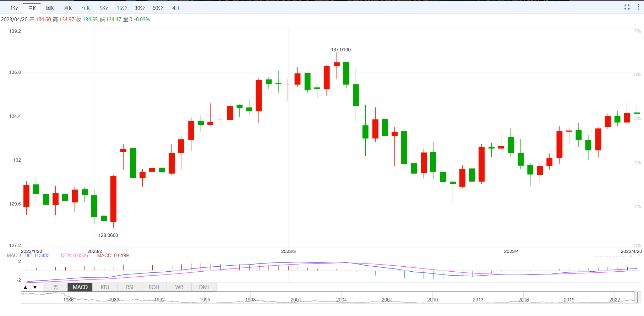Switch indicator to BOLL
644x316 pixels.
pos(154,287)
